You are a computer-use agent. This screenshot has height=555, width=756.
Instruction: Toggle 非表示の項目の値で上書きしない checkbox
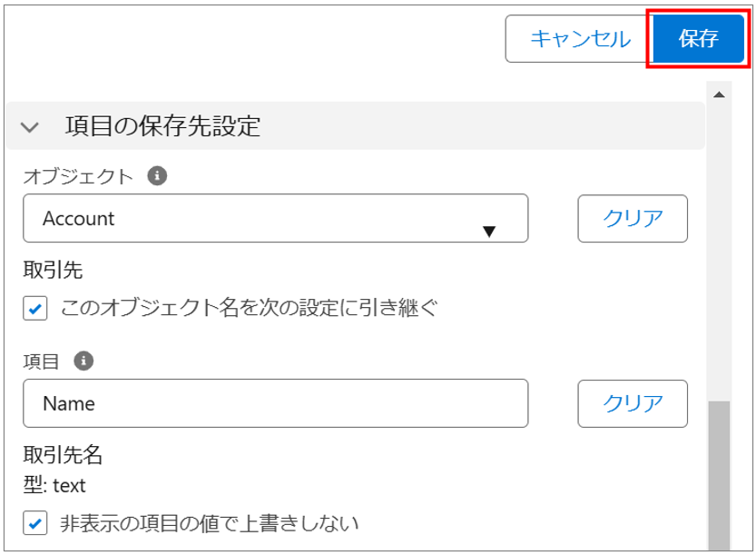coord(34,523)
